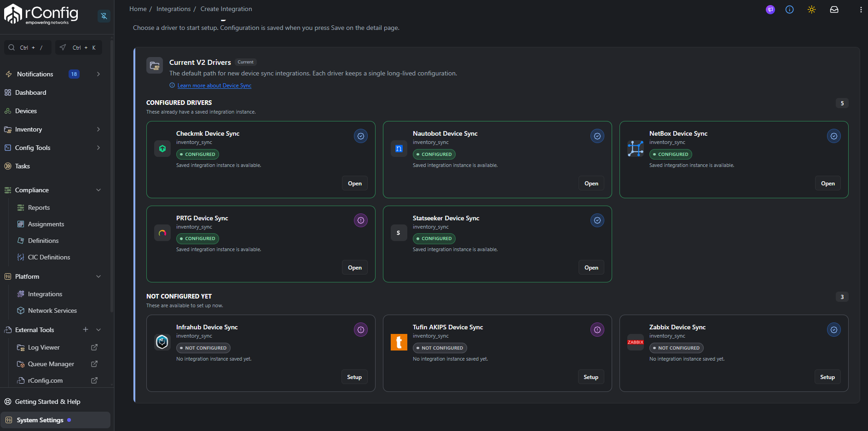Open the info icon in top bar
The height and width of the screenshot is (431, 868).
click(790, 10)
